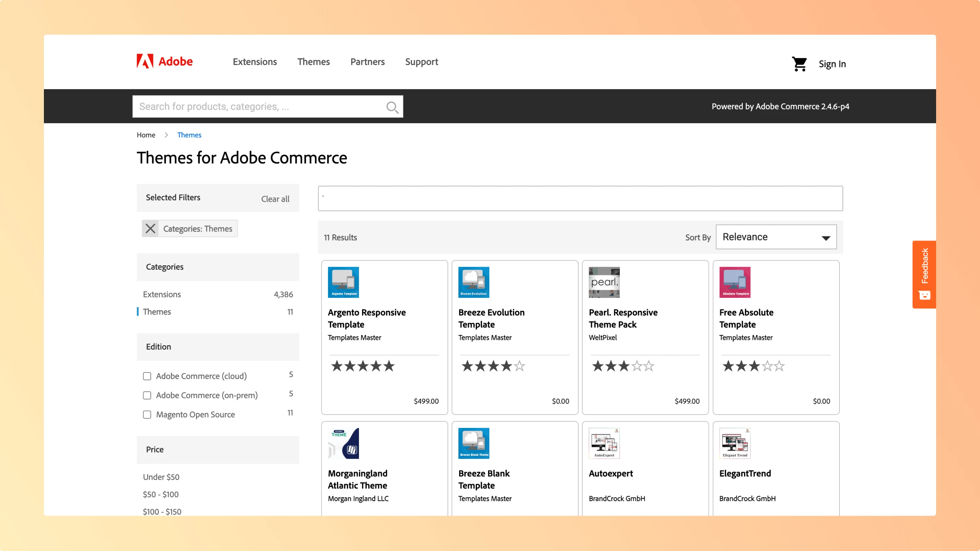This screenshot has width=980, height=551.
Task: Remove the Categories: Themes filter
Action: tap(150, 229)
